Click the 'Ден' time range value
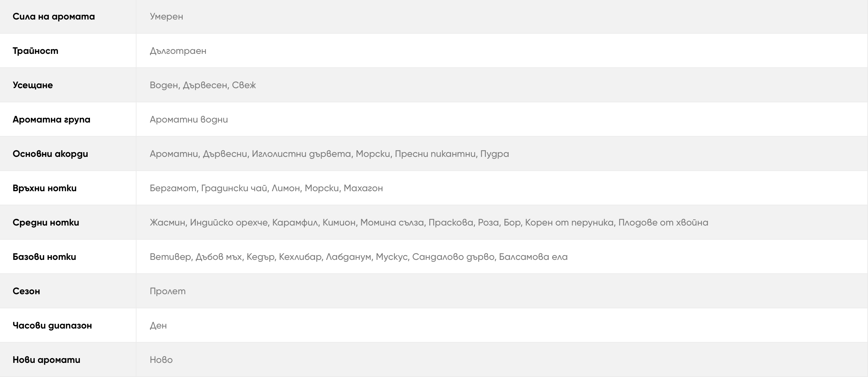 [158, 325]
